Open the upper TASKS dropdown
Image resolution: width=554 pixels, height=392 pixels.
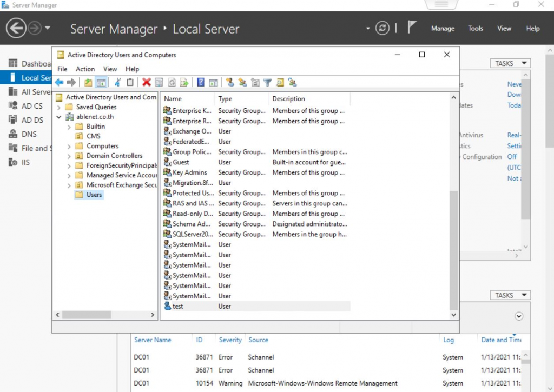510,63
